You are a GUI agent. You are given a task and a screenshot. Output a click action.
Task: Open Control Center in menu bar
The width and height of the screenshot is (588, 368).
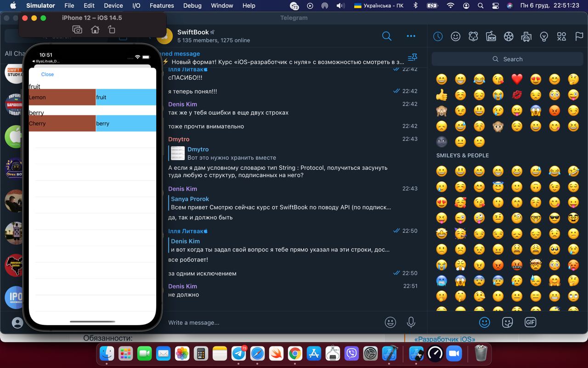pyautogui.click(x=495, y=6)
